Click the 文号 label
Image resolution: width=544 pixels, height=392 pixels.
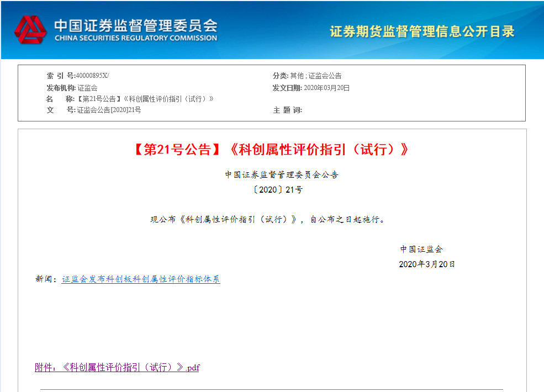tap(61, 110)
